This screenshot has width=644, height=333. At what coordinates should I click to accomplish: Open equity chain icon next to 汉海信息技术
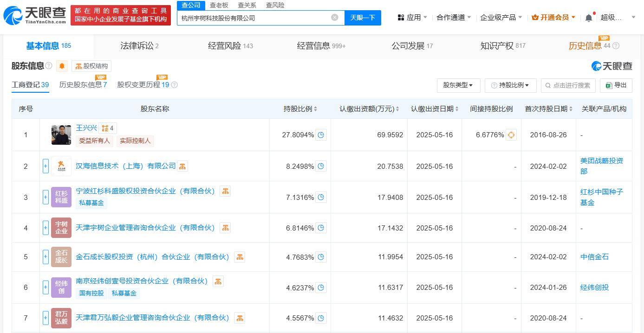coord(182,166)
